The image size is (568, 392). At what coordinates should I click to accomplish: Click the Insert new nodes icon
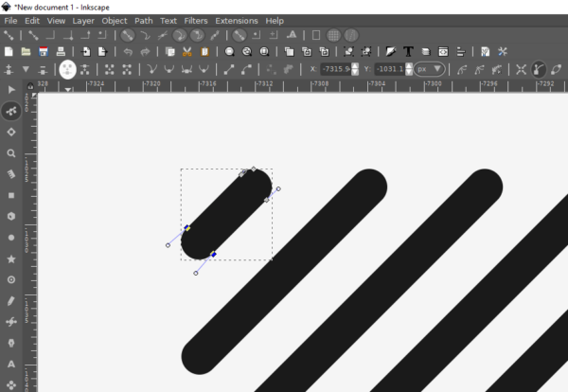point(9,69)
